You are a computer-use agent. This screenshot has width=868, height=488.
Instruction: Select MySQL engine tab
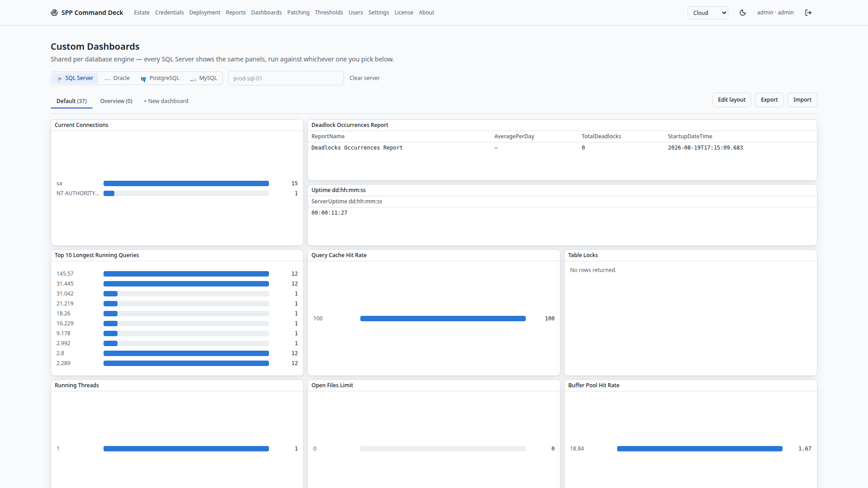click(203, 78)
